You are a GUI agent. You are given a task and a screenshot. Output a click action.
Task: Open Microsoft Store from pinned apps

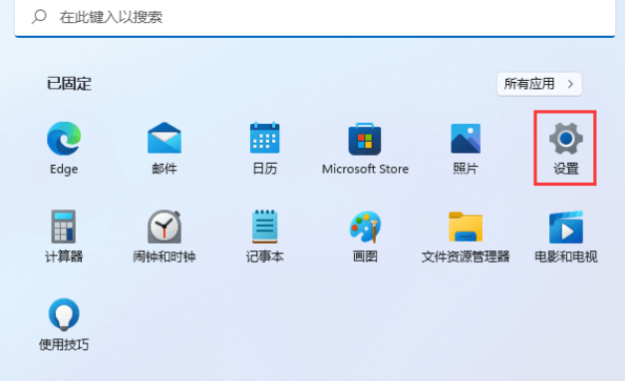click(365, 139)
